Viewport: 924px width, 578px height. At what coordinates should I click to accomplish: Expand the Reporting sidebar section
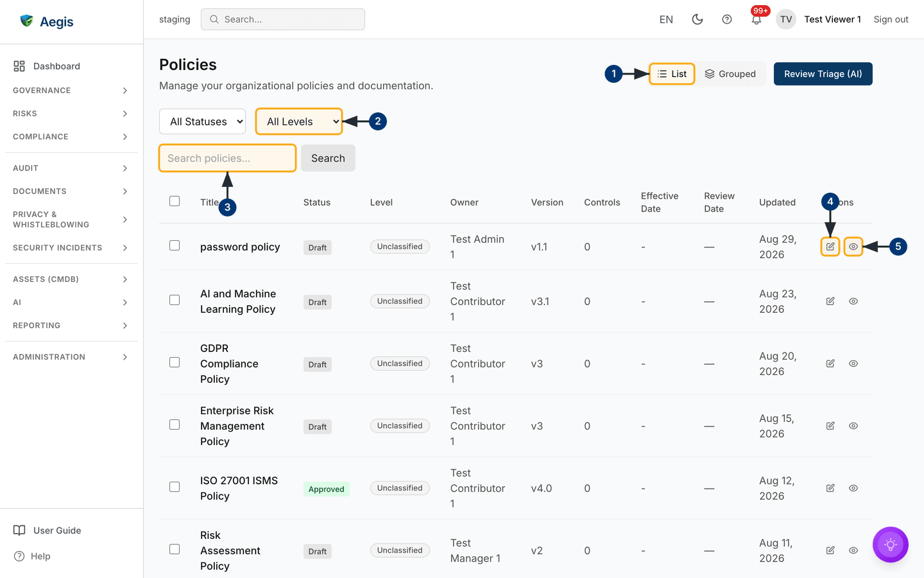pyautogui.click(x=71, y=326)
